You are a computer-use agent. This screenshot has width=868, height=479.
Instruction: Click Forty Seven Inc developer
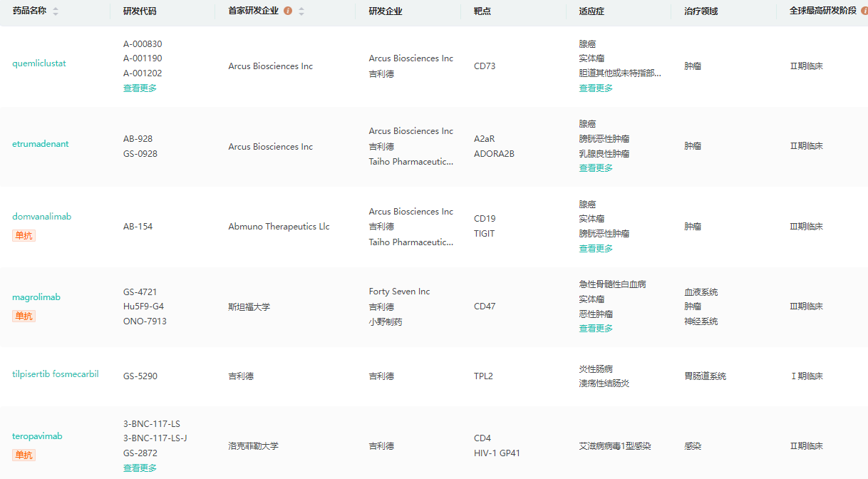click(400, 292)
